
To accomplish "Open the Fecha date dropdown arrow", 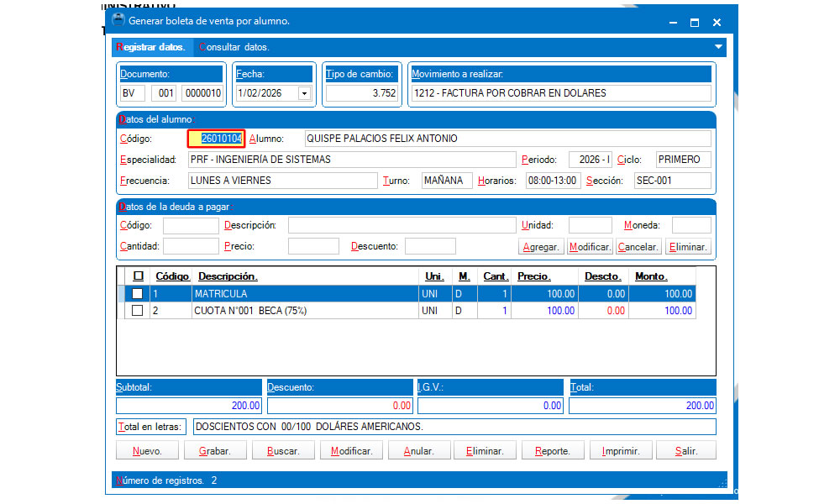I will pyautogui.click(x=304, y=93).
